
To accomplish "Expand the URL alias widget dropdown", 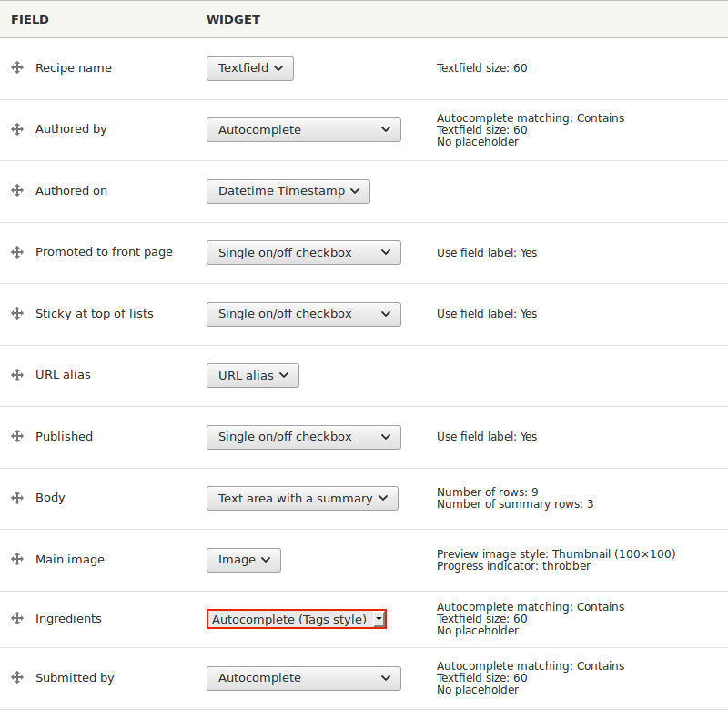I will 252,375.
